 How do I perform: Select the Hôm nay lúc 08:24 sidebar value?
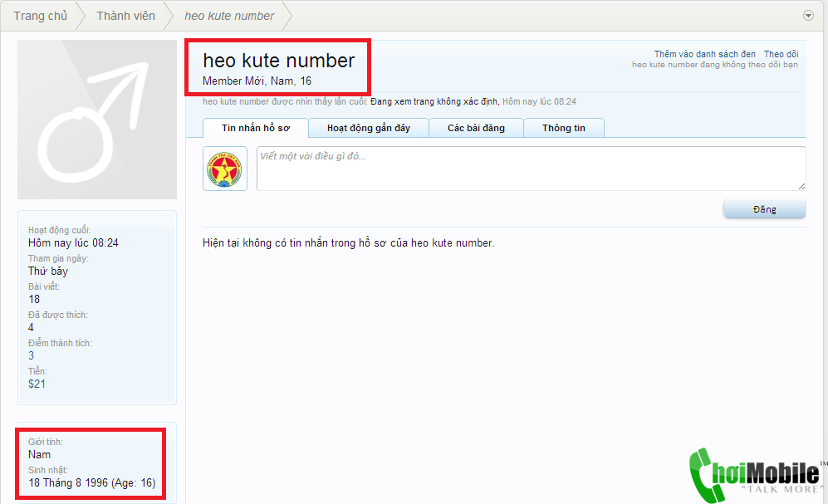point(73,242)
